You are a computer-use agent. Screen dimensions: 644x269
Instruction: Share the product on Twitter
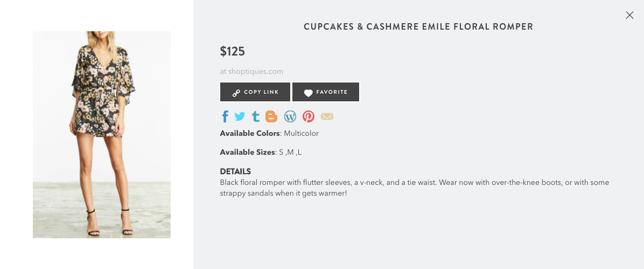[240, 116]
